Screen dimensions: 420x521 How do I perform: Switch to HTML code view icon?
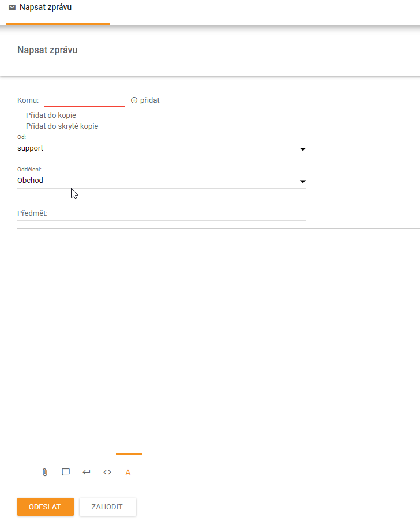107,472
